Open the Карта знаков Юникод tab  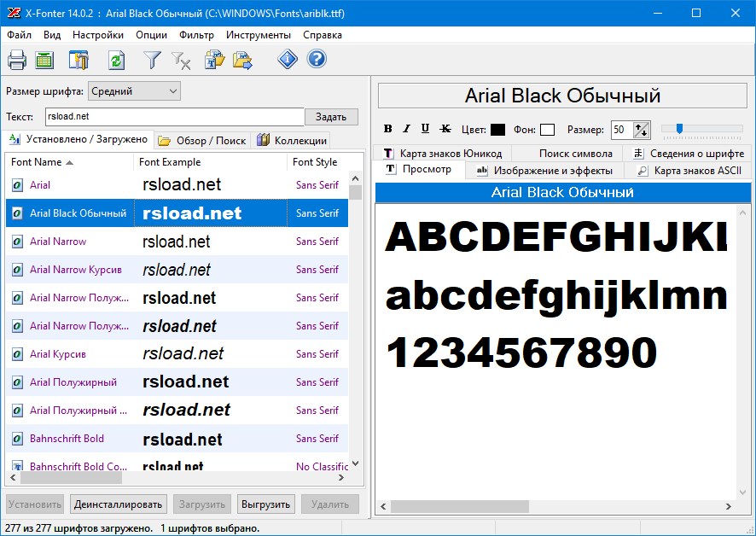[x=442, y=154]
